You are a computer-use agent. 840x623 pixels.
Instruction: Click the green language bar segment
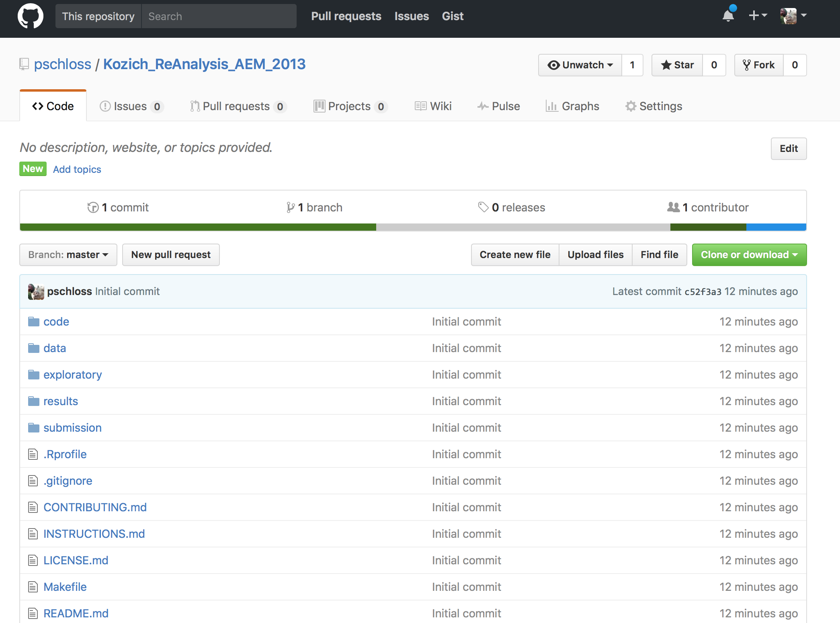click(x=198, y=227)
